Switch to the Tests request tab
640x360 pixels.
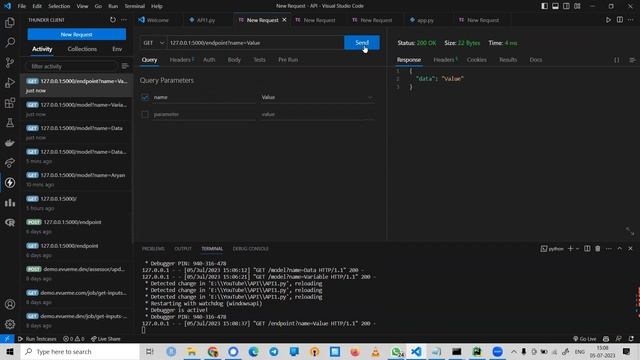tap(259, 60)
